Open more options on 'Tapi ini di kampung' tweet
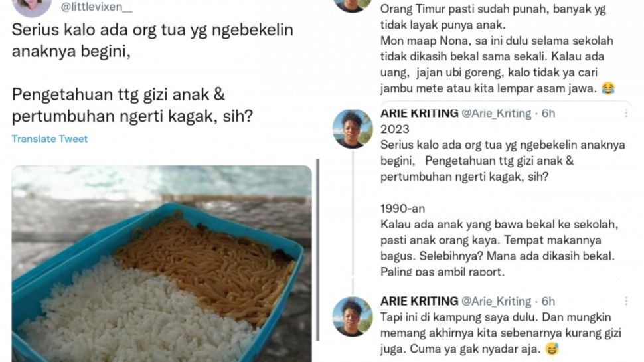Screen dimensions: 644x362 pyautogui.click(x=626, y=301)
